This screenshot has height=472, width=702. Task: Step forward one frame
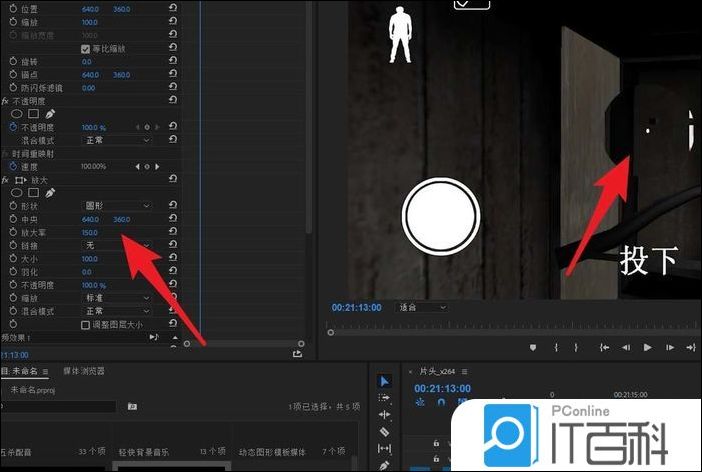670,348
